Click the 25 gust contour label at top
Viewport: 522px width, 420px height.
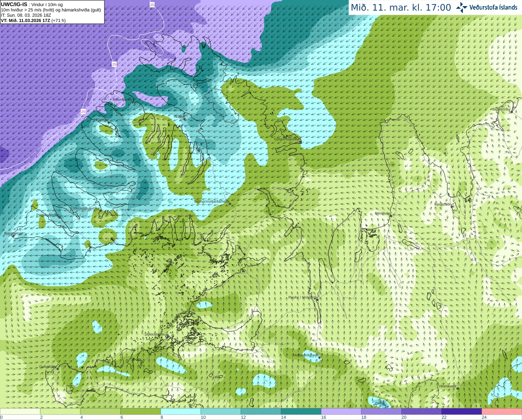pos(152,4)
